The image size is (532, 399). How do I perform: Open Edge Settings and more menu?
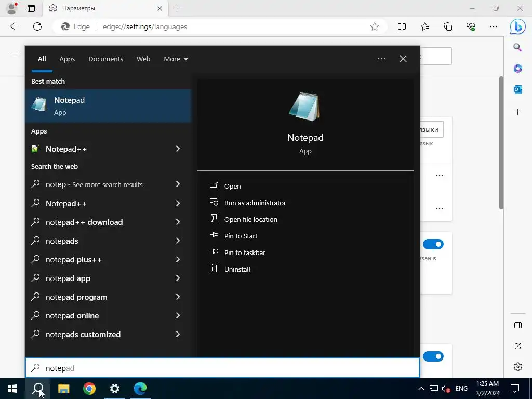(494, 26)
